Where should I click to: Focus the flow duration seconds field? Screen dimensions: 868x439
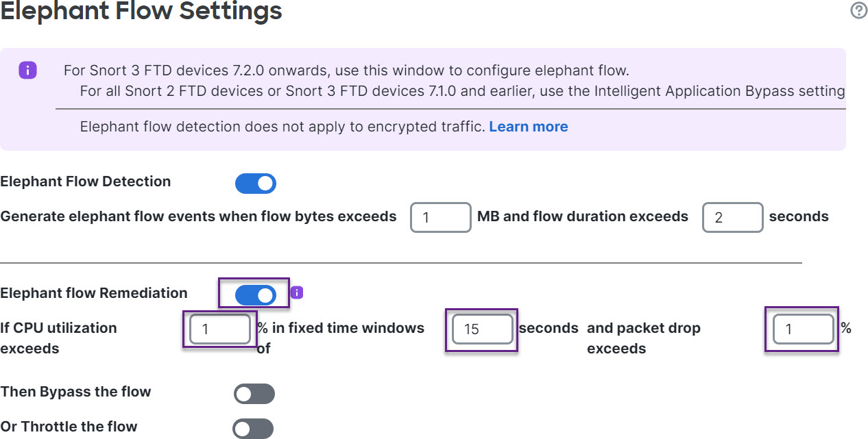[x=732, y=218]
